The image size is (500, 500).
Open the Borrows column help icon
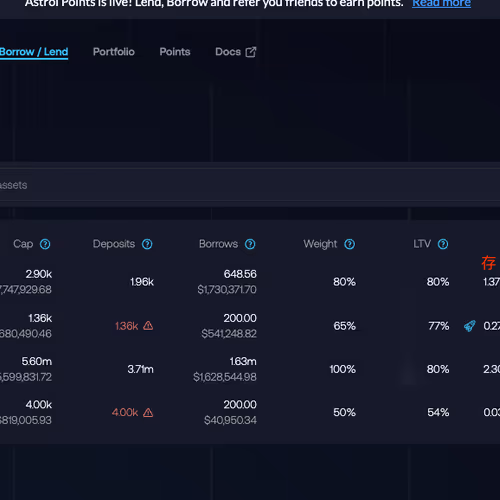pyautogui.click(x=250, y=244)
